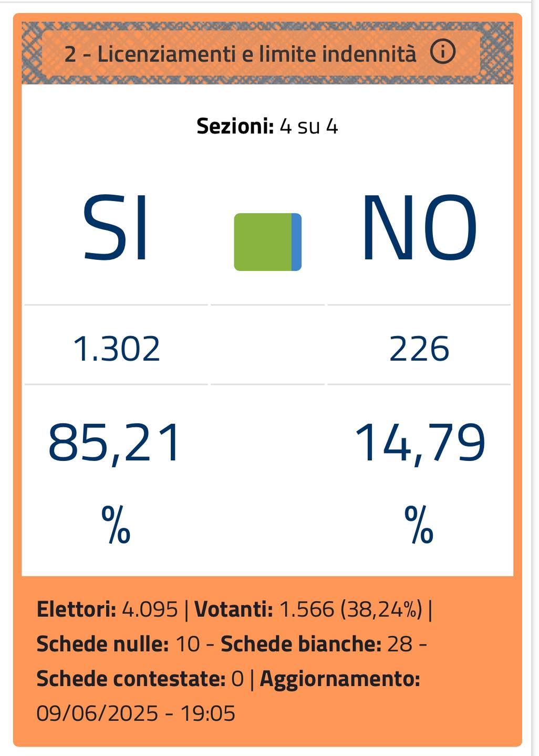Open the info icon beside Licenziamenti title
Viewport: 539px width, 756px height.
[x=442, y=52]
